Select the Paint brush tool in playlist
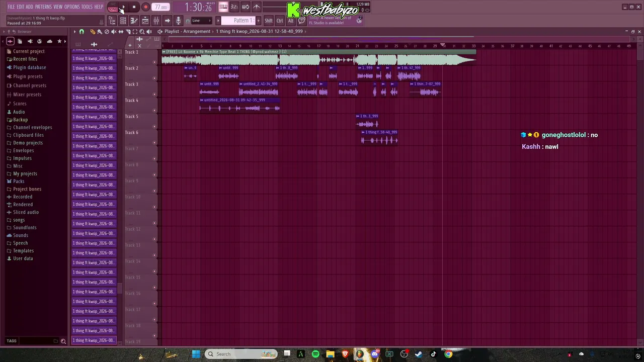The image size is (644, 362). pos(100,32)
